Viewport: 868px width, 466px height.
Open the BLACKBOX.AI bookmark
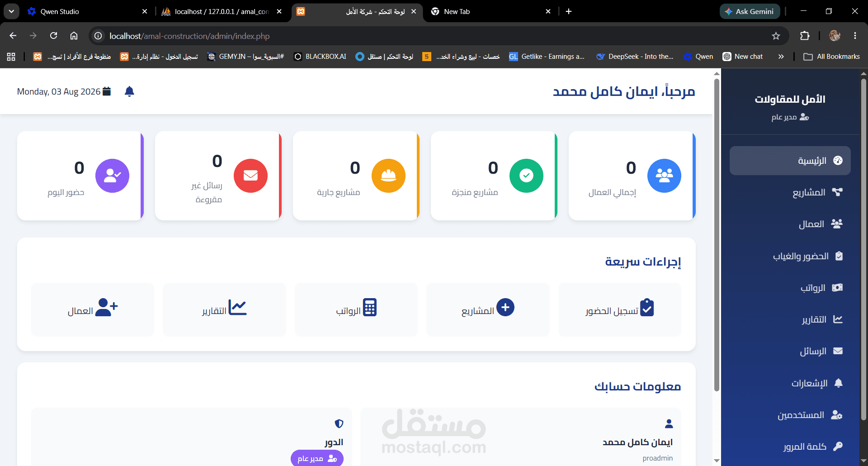pyautogui.click(x=320, y=57)
